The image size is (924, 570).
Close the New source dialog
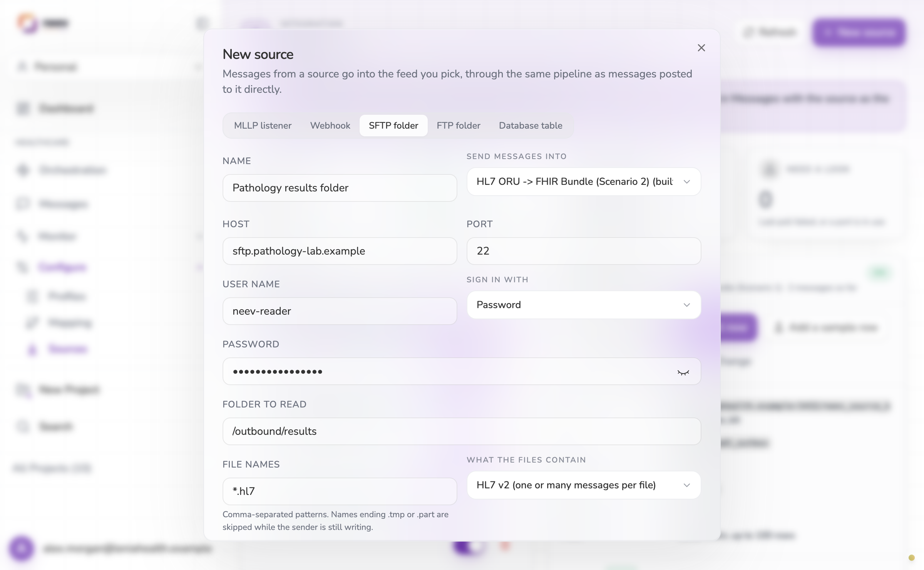coord(701,48)
